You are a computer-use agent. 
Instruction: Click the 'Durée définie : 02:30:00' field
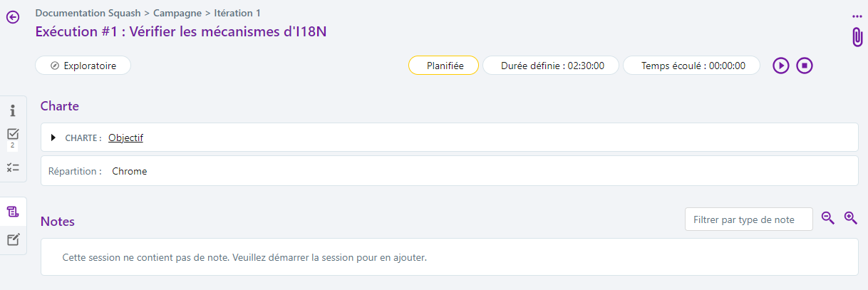pyautogui.click(x=551, y=66)
